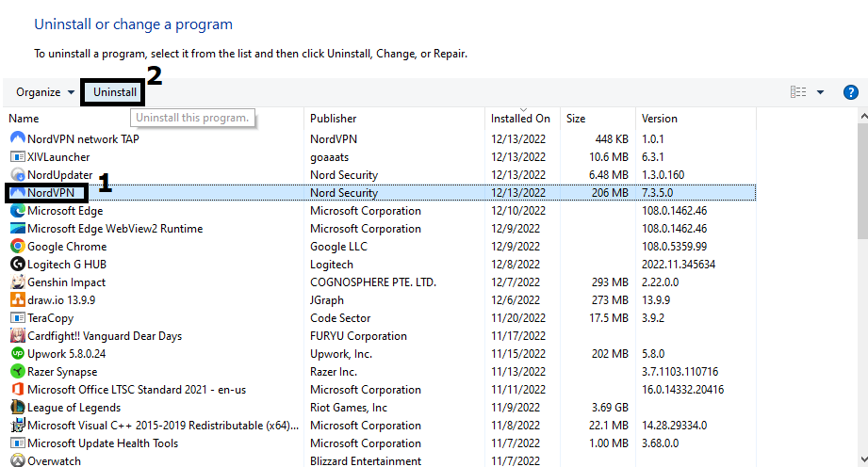Click the Logitech G HUB icon
Viewport: 868px width, 467px height.
(x=18, y=264)
